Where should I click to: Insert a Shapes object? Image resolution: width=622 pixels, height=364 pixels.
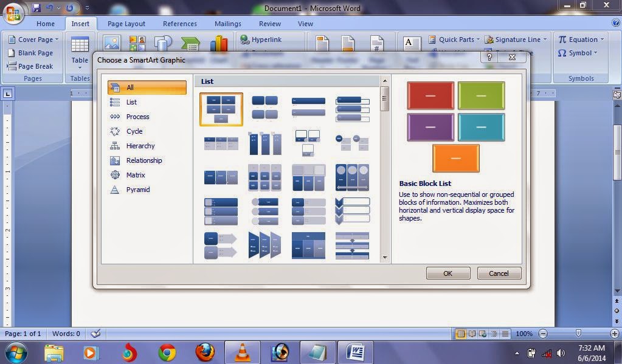point(162,43)
